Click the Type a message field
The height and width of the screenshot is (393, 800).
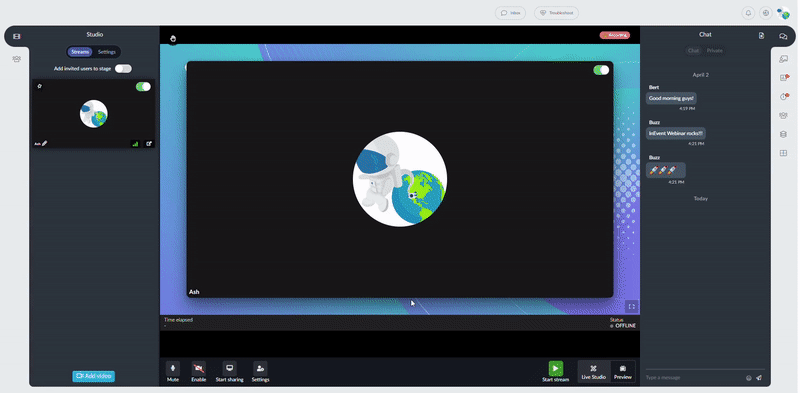tap(694, 378)
